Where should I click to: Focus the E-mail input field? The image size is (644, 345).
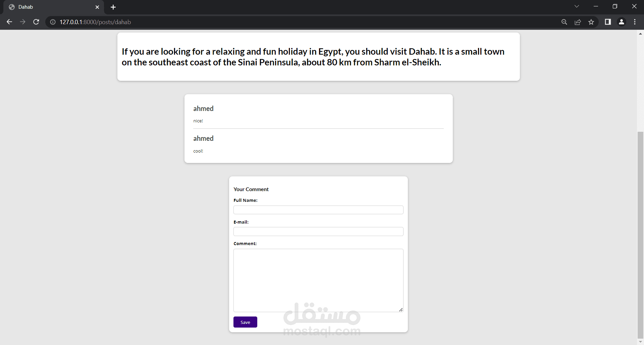(318, 232)
